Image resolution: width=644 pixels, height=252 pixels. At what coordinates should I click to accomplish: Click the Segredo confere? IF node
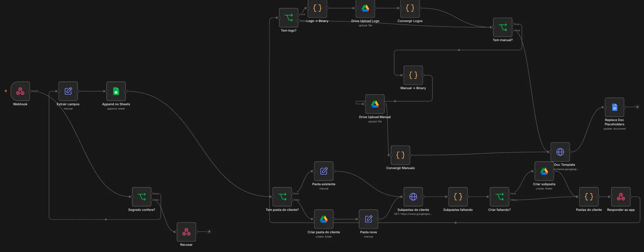[x=142, y=197]
